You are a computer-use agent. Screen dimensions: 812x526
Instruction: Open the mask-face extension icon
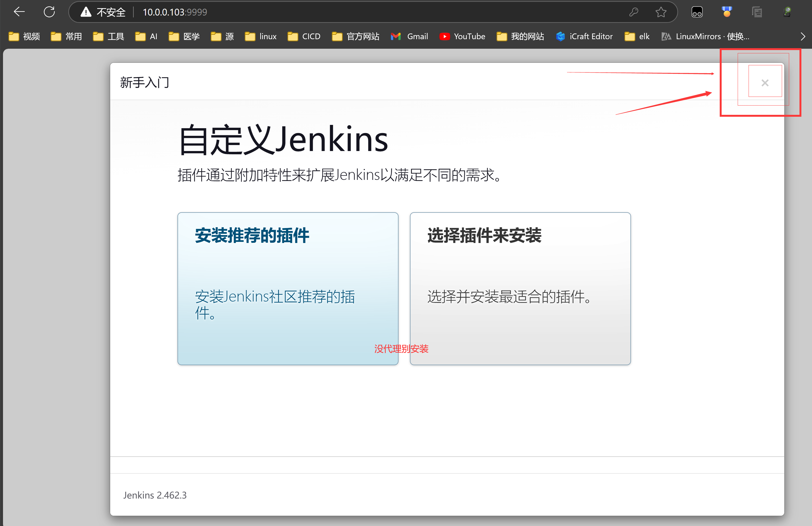[x=697, y=12]
